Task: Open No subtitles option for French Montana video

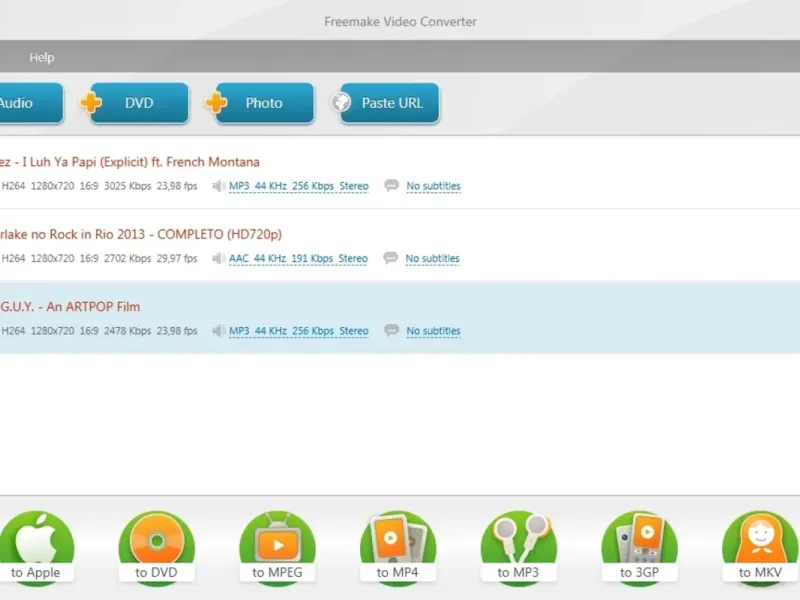Action: point(433,186)
